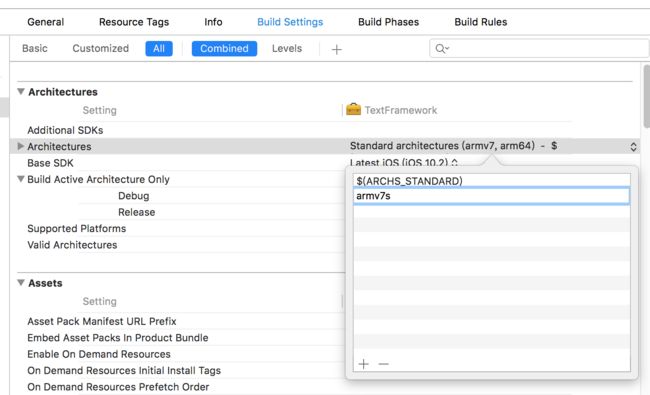Viewport: 650px width, 395px height.
Task: Collapse the Assets section
Action: (21, 282)
